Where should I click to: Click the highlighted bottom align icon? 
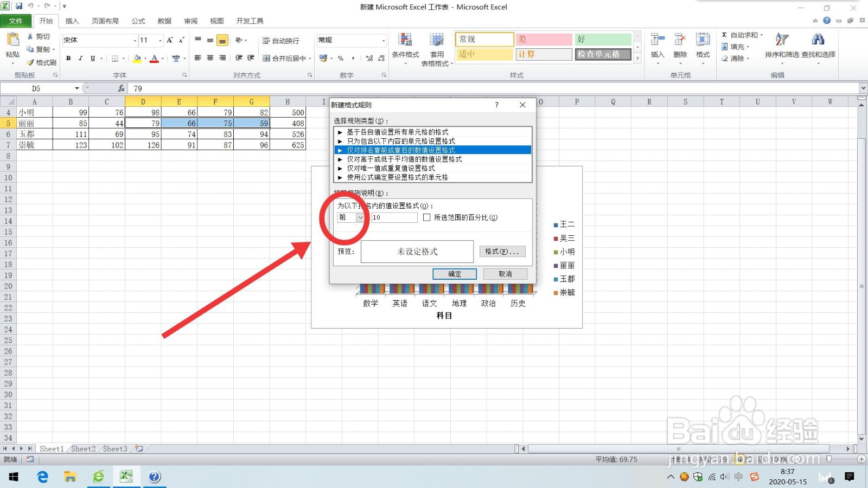coord(222,40)
